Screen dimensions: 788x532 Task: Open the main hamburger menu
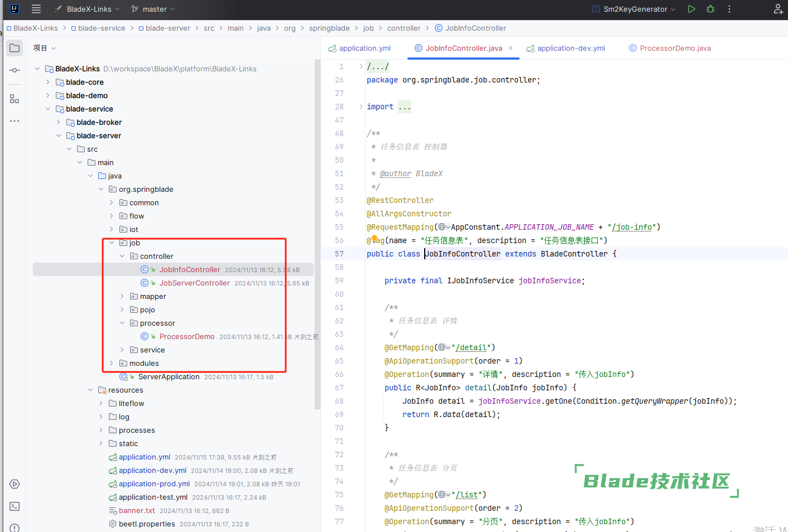coord(36,9)
